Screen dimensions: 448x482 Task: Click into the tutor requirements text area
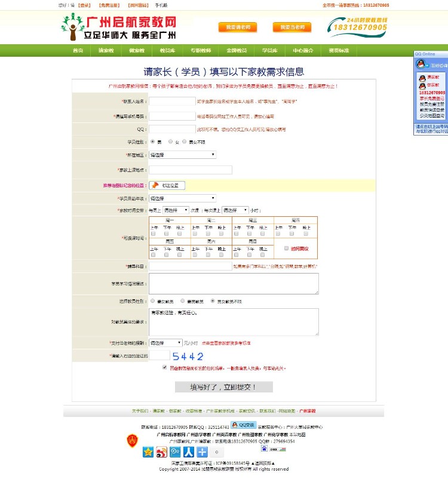coord(234,322)
